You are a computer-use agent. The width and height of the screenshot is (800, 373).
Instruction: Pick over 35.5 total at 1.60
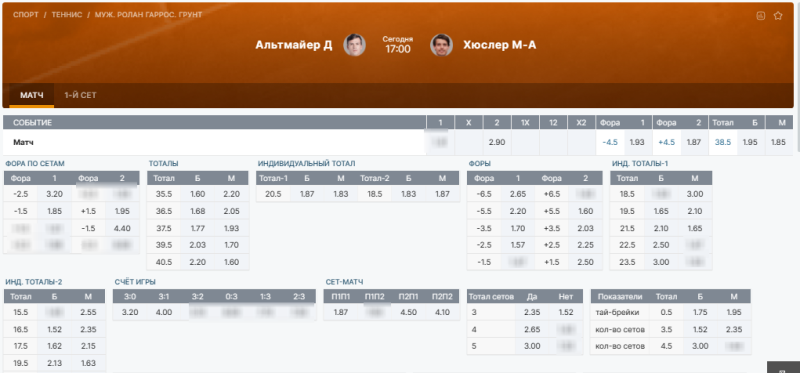[197, 194]
